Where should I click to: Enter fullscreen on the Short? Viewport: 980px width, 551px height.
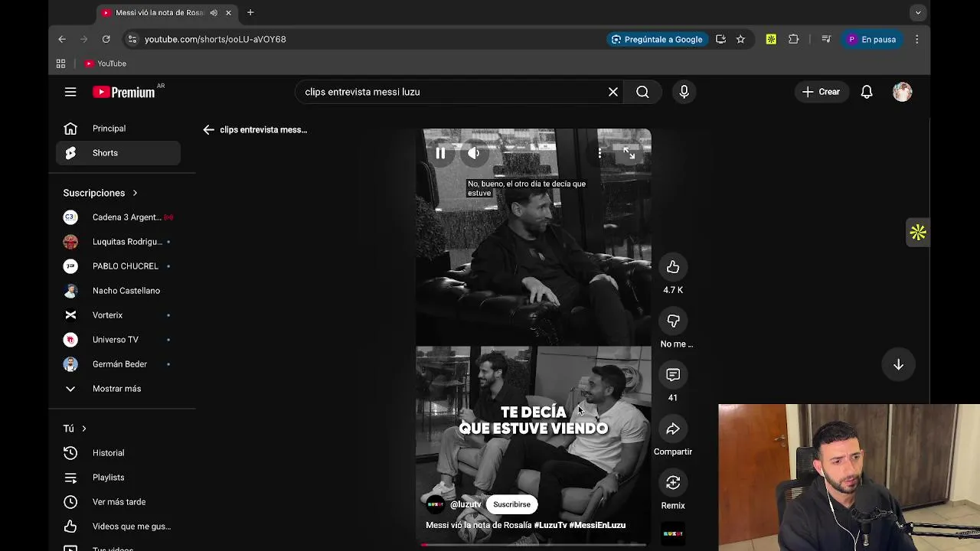[629, 153]
